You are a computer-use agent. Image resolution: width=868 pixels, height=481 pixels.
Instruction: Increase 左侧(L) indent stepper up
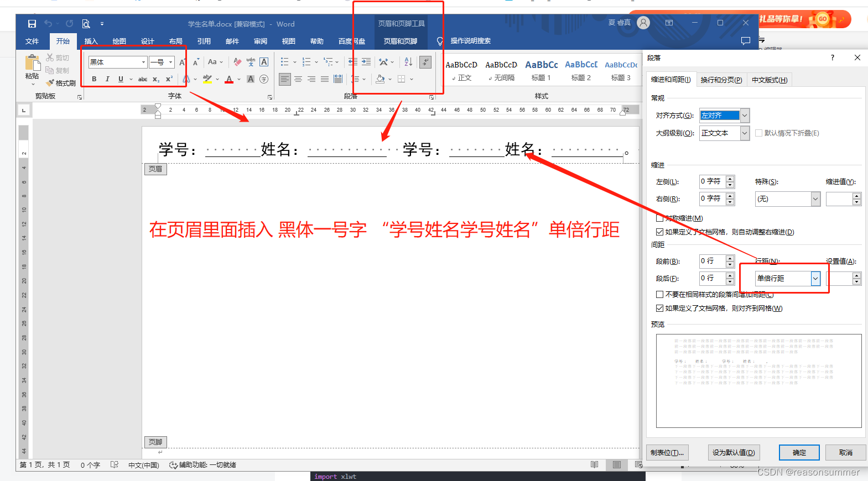[x=730, y=179]
